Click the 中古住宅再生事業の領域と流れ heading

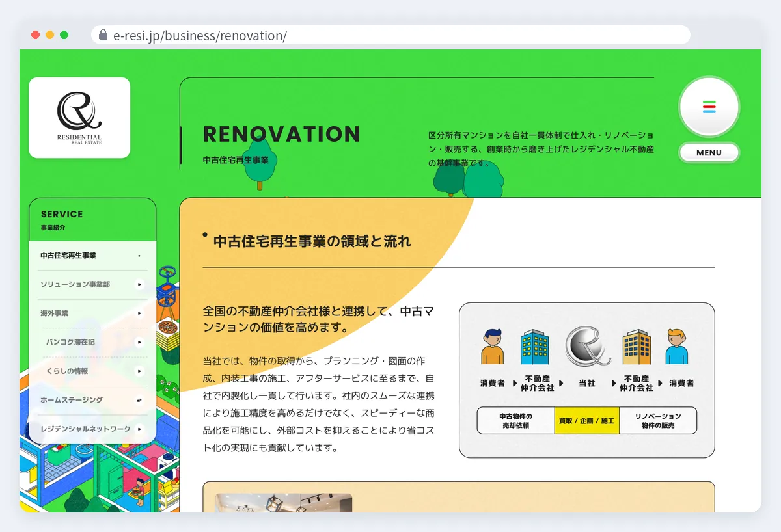pos(312,241)
